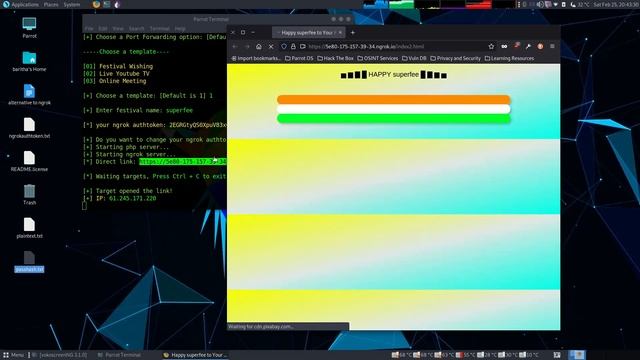Screen dimensions: 640x360
Task: Open a new browser tab
Action: pos(353,33)
